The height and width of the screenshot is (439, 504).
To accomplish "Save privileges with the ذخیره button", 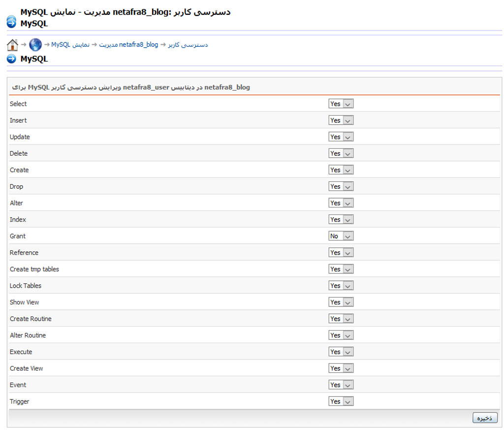I will click(x=485, y=418).
